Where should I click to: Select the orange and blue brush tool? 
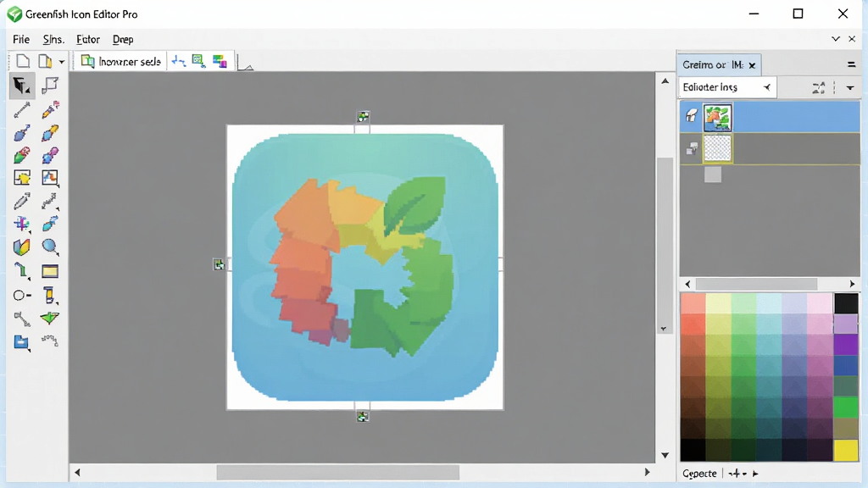[x=50, y=133]
